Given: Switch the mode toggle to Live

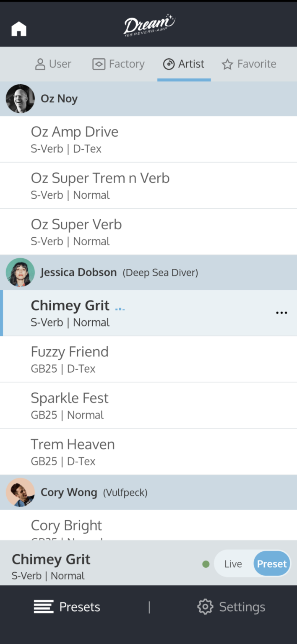Looking at the screenshot, I should 233,564.
